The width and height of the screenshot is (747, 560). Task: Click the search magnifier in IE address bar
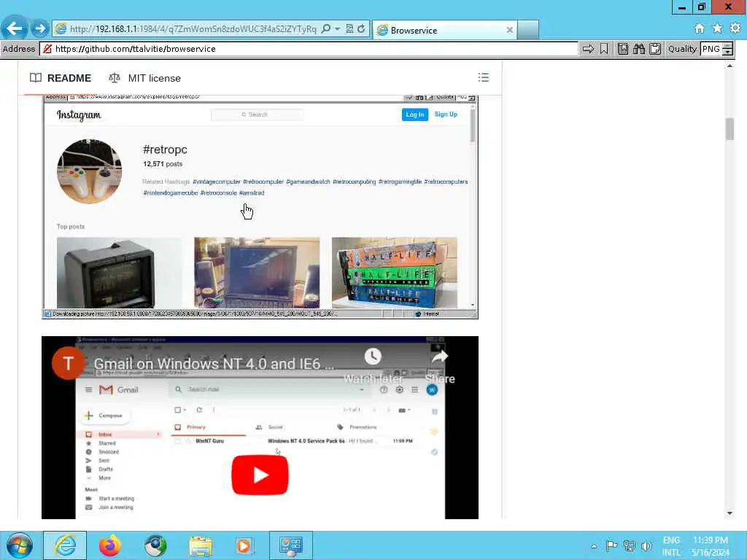(x=326, y=29)
